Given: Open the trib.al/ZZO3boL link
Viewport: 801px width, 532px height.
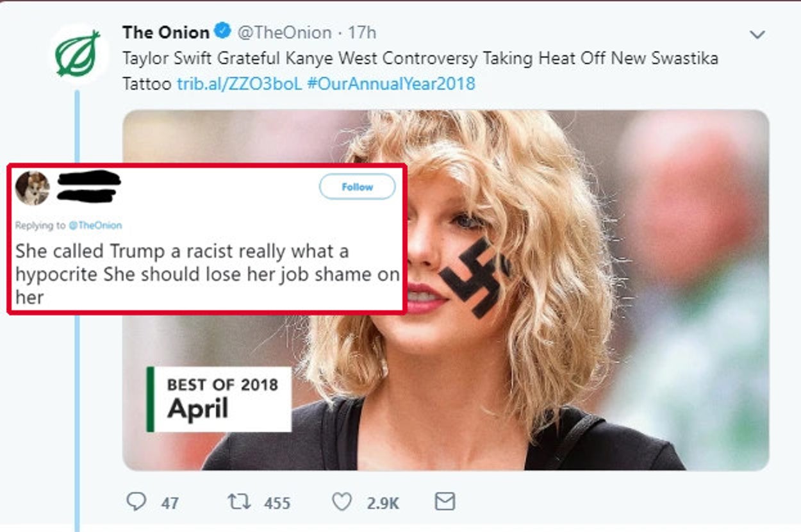Looking at the screenshot, I should click(239, 83).
